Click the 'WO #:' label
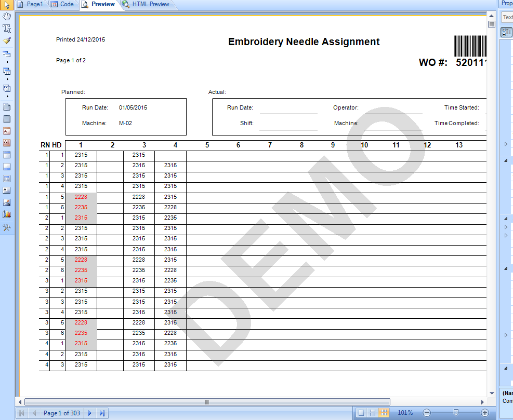The width and height of the screenshot is (513, 420). [x=433, y=62]
